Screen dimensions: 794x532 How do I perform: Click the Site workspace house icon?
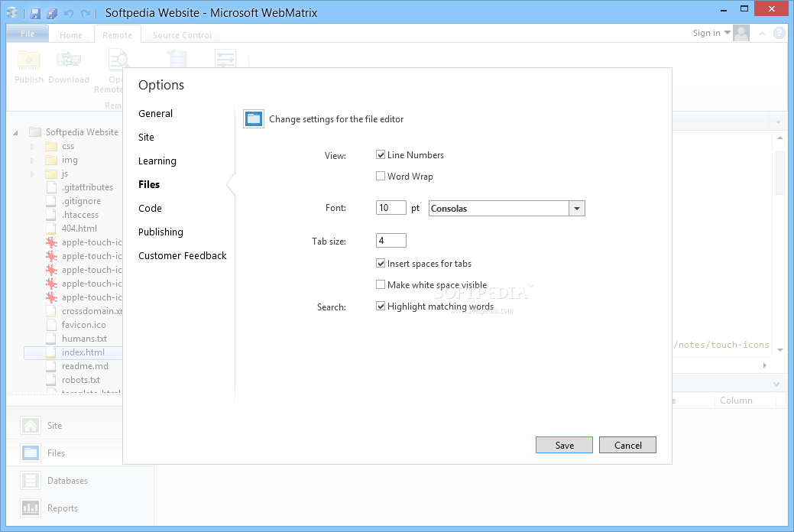point(31,426)
